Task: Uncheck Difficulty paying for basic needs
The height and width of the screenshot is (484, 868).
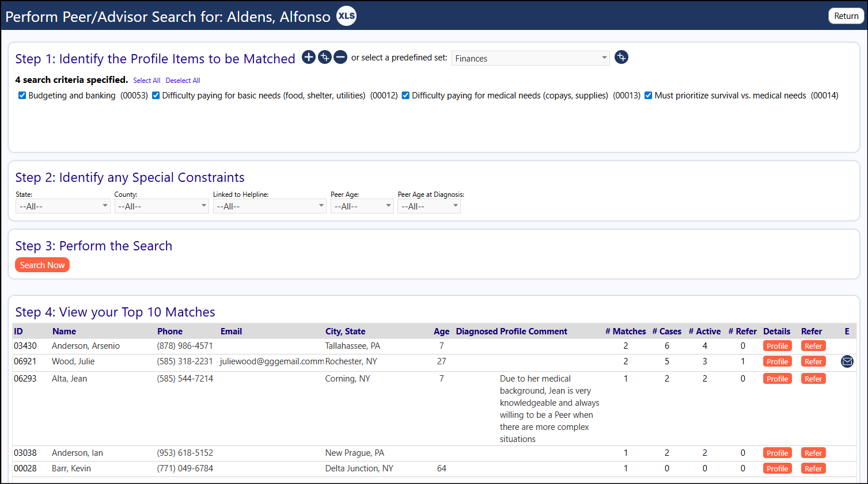Action: (x=156, y=96)
